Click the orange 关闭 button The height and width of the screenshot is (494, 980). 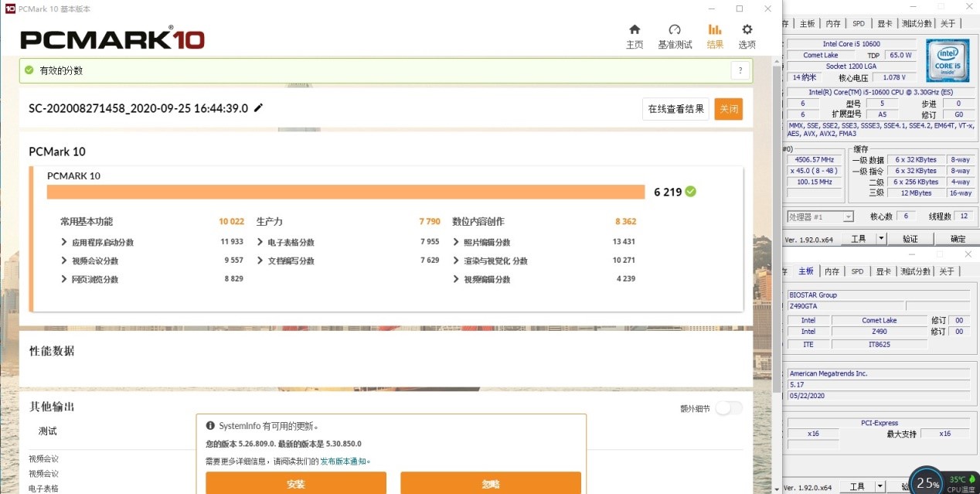point(729,109)
